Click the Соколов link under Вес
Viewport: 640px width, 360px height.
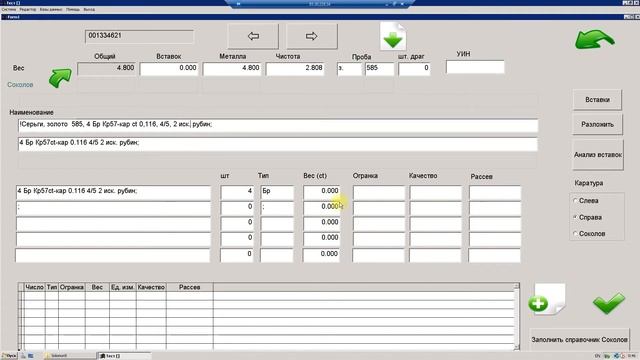point(20,85)
